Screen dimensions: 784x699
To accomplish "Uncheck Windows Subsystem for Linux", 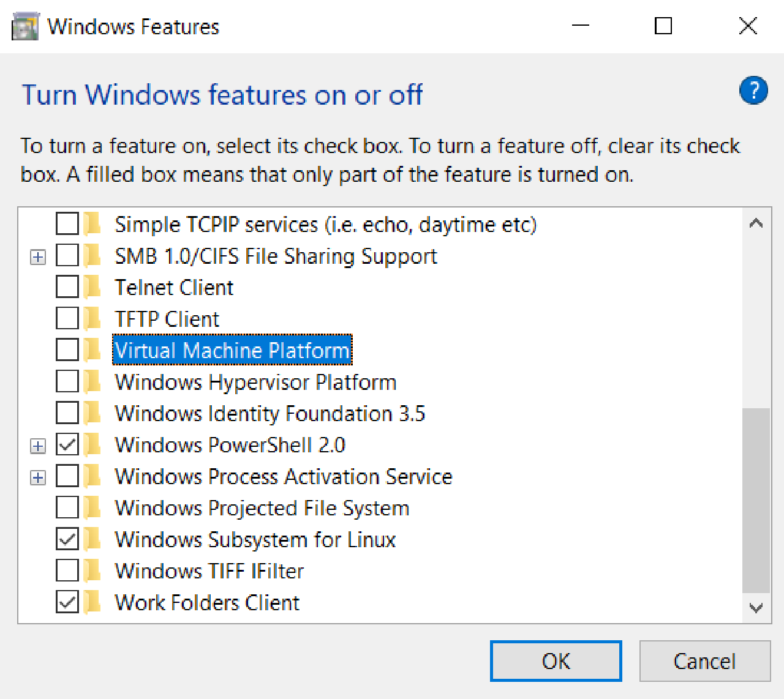I will (67, 539).
